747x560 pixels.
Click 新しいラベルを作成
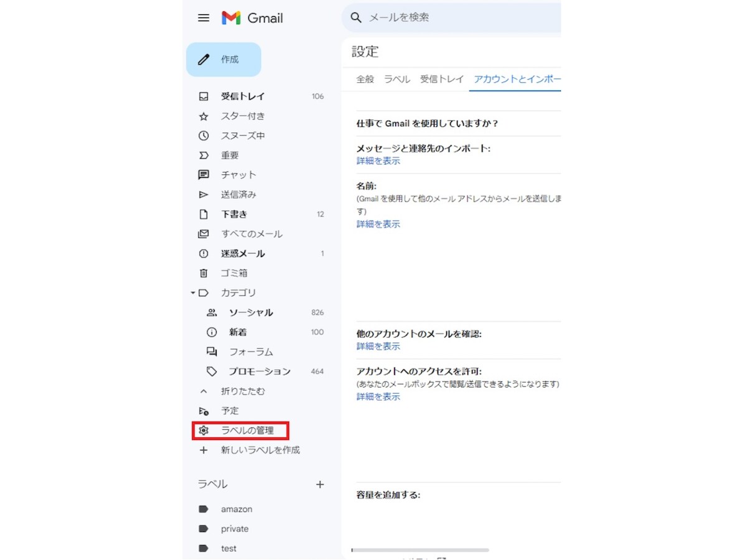[260, 450]
